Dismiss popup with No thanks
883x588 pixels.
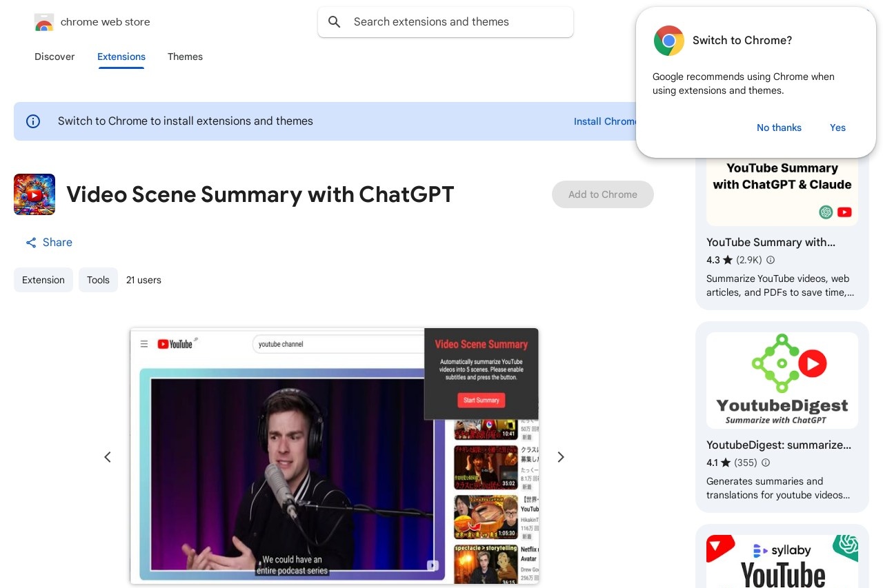click(779, 128)
